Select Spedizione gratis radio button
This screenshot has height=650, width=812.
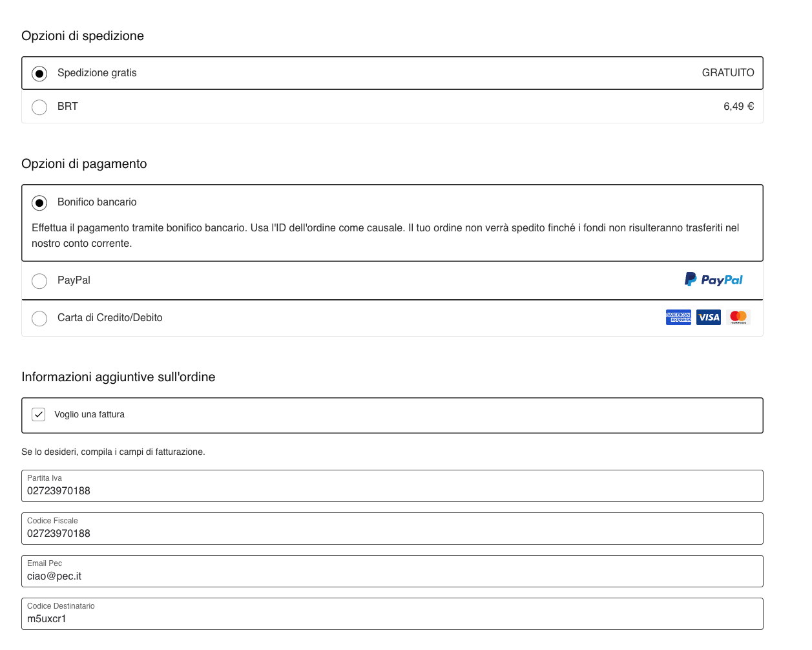(39, 74)
